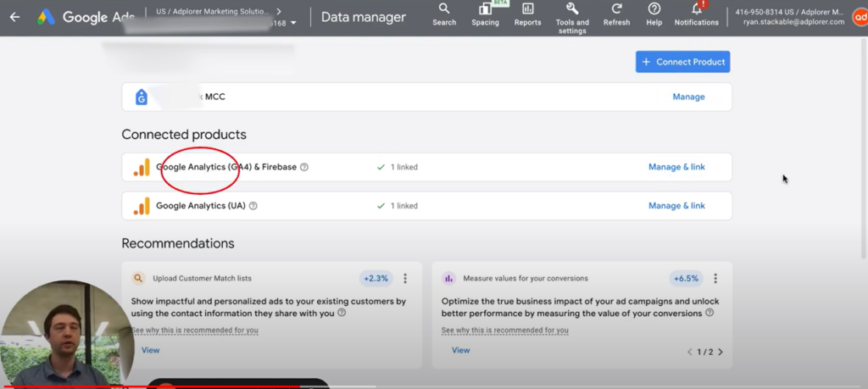Go back with the left arrow

coord(14,17)
